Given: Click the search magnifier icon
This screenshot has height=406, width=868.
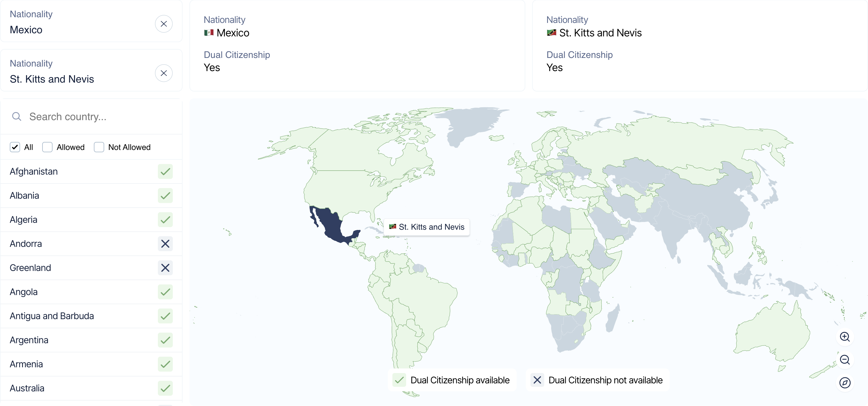Looking at the screenshot, I should point(17,116).
